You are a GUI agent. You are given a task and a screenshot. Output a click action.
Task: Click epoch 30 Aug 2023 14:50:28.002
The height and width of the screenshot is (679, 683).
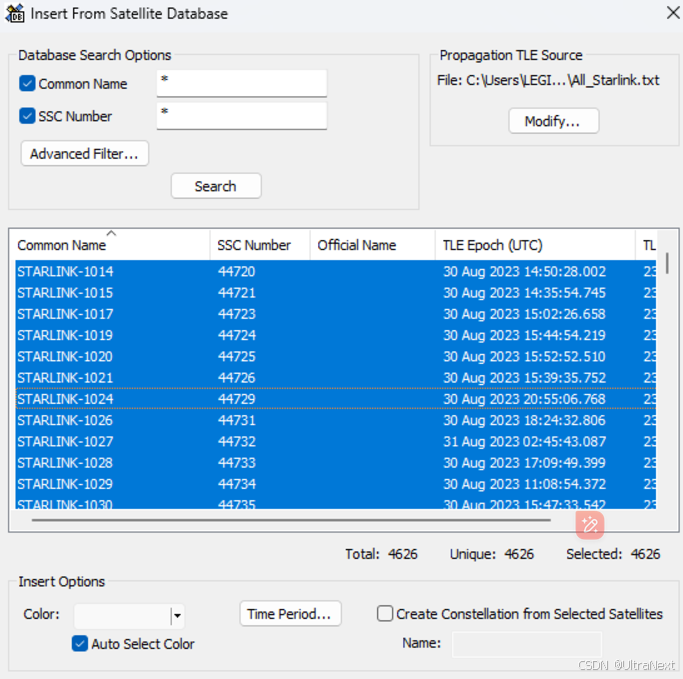coord(524,271)
